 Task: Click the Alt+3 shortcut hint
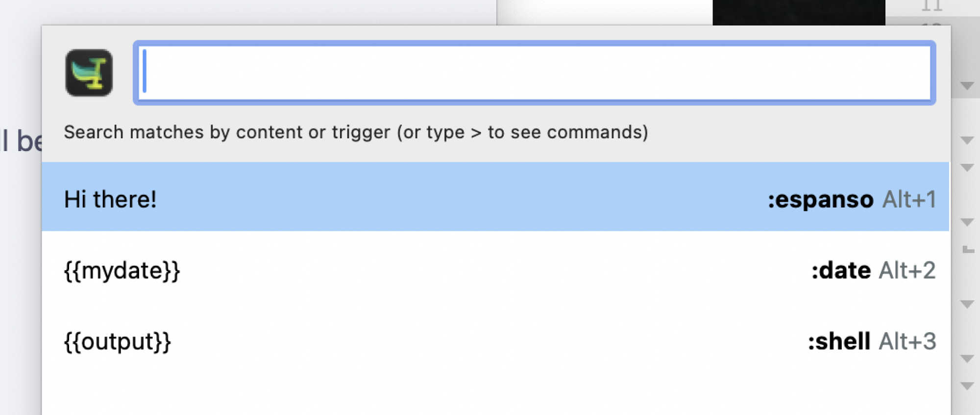[x=907, y=341]
